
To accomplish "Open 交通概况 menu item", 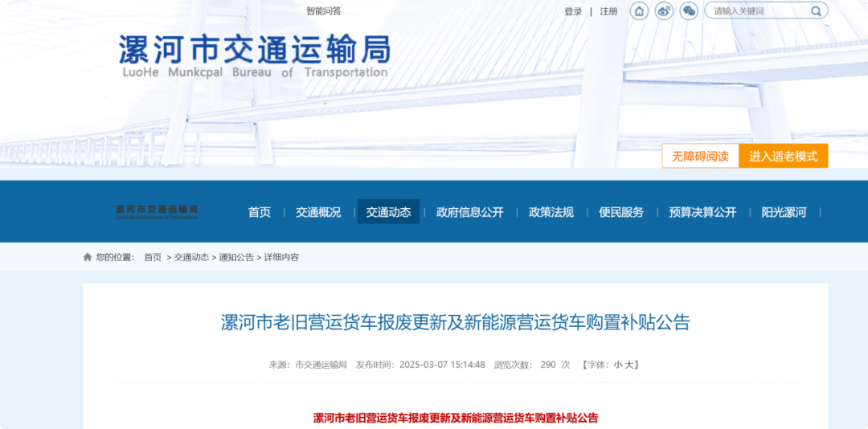I will pos(318,212).
